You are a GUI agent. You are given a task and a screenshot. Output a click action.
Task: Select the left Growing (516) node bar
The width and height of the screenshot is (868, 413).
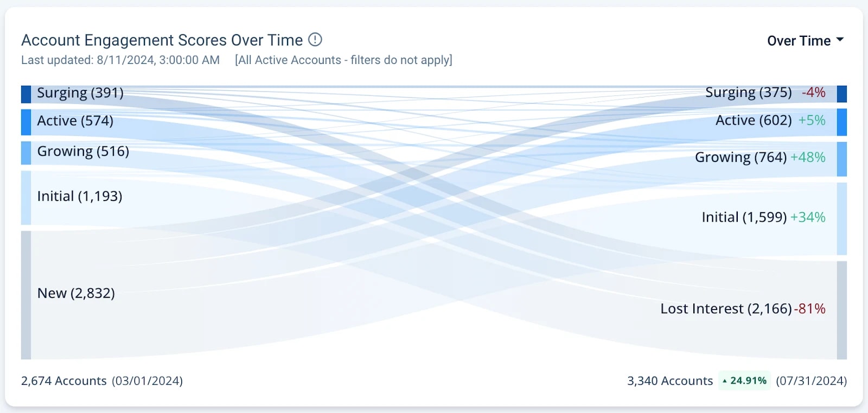pos(26,153)
